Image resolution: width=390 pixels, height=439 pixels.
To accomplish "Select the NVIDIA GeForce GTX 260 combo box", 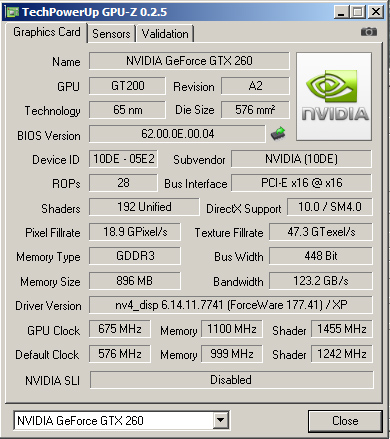I will 121,421.
